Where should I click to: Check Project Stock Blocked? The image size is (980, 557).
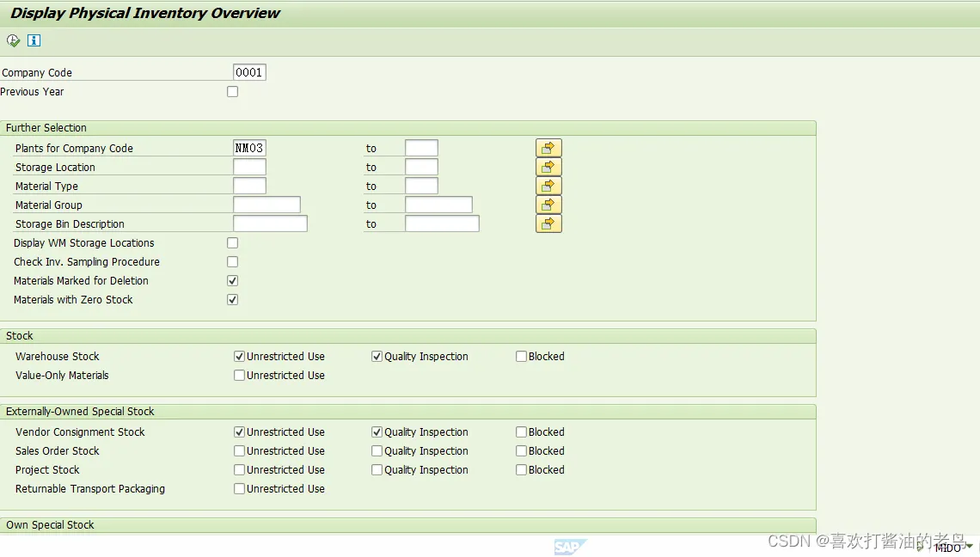(x=521, y=469)
